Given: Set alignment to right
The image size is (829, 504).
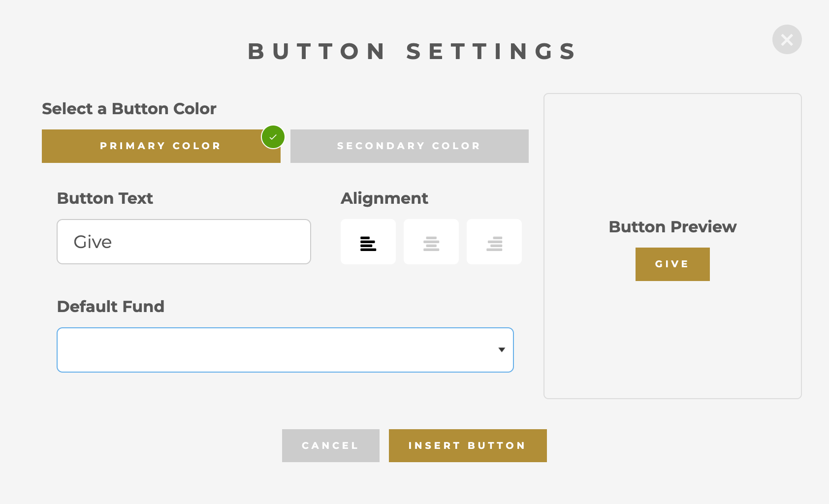Looking at the screenshot, I should (494, 242).
